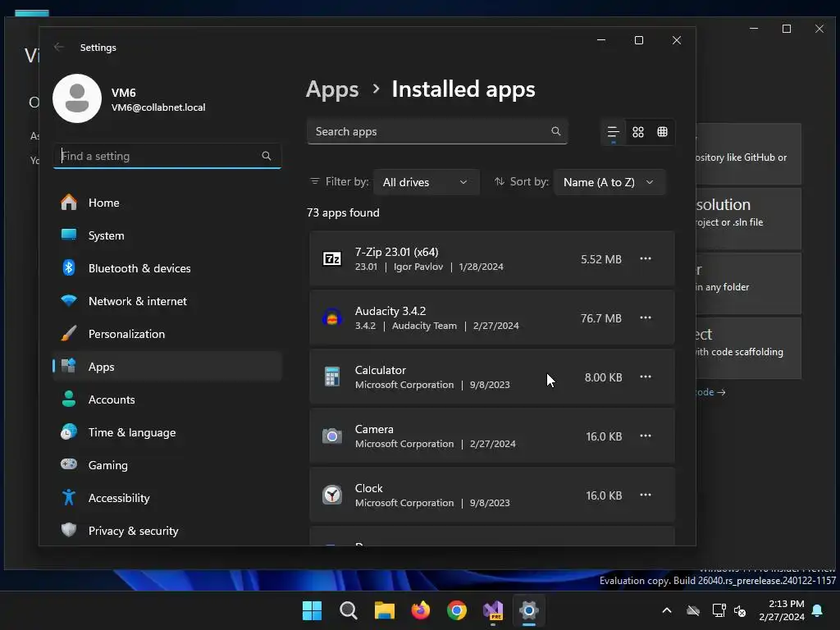This screenshot has height=630, width=840.
Task: Switch to Visual Studio in the taskbar
Action: click(493, 610)
